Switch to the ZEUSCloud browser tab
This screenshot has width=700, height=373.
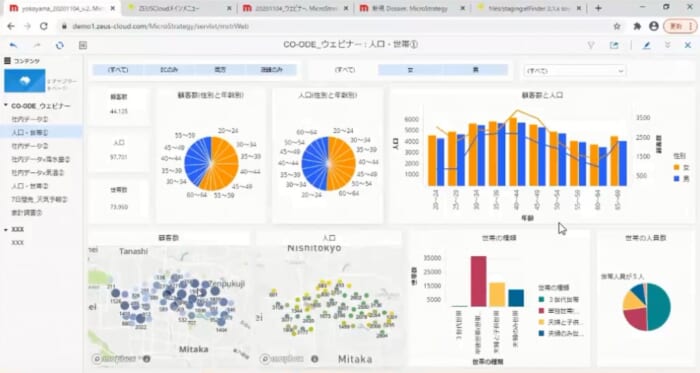click(179, 8)
